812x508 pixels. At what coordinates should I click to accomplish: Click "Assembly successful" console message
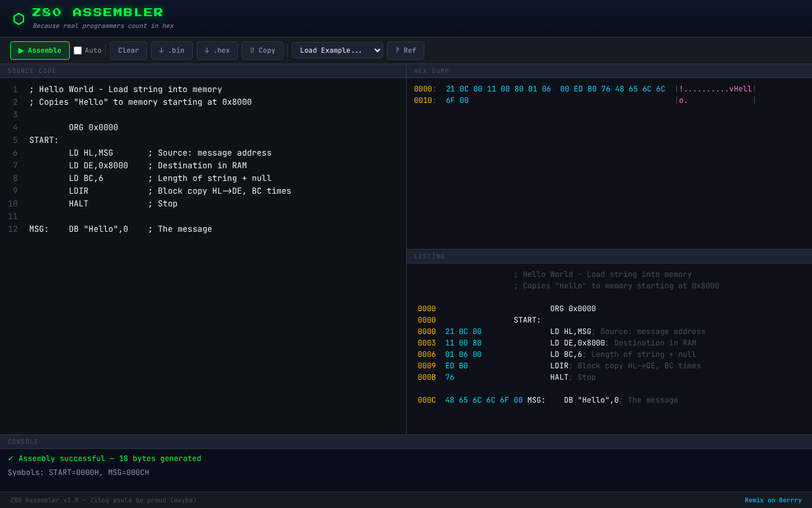tap(105, 458)
